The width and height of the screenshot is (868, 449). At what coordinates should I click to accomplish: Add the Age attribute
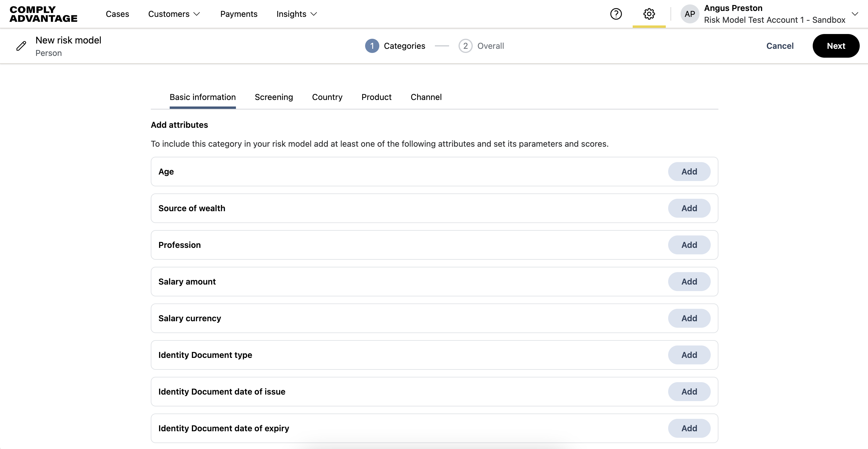point(689,172)
